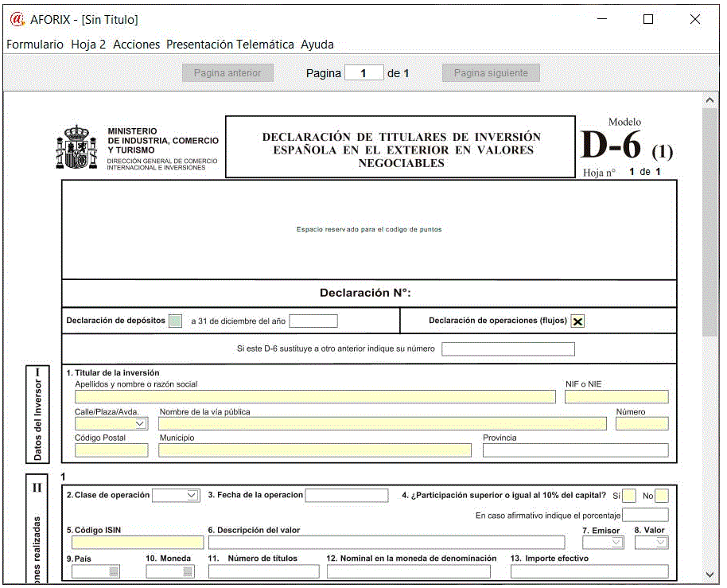Open the Formulario menu
The width and height of the screenshot is (727, 588).
click(35, 45)
